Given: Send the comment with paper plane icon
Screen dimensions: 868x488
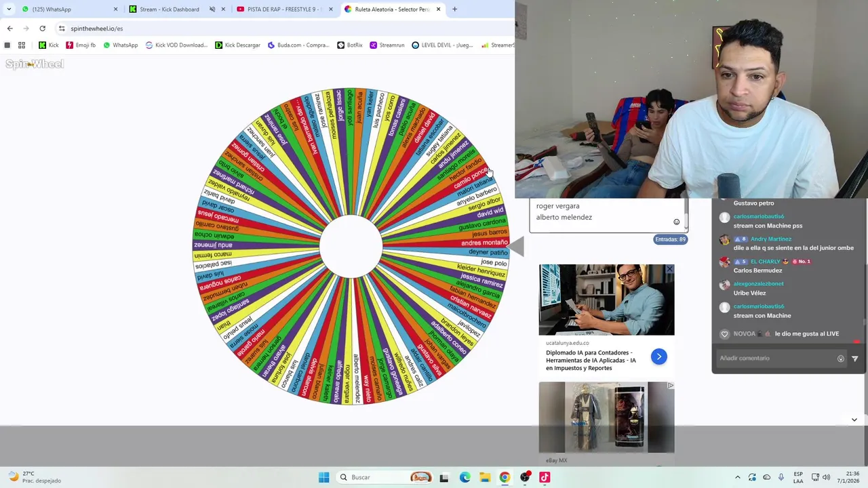Looking at the screenshot, I should pos(854,359).
